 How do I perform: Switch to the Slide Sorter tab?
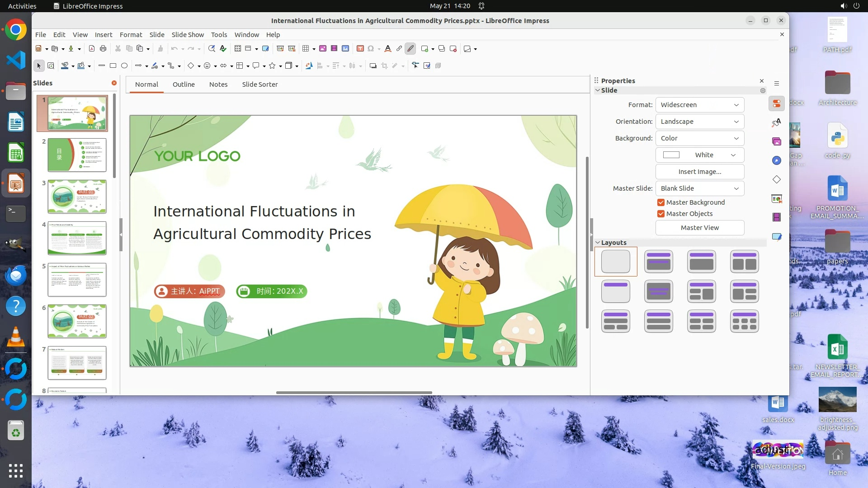point(259,84)
